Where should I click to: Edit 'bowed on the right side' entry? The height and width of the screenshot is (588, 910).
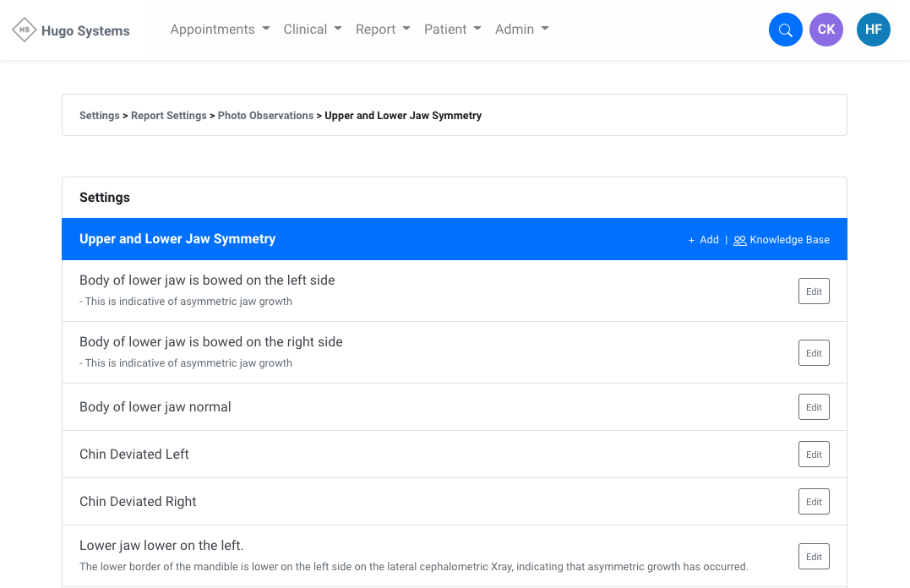tap(814, 353)
